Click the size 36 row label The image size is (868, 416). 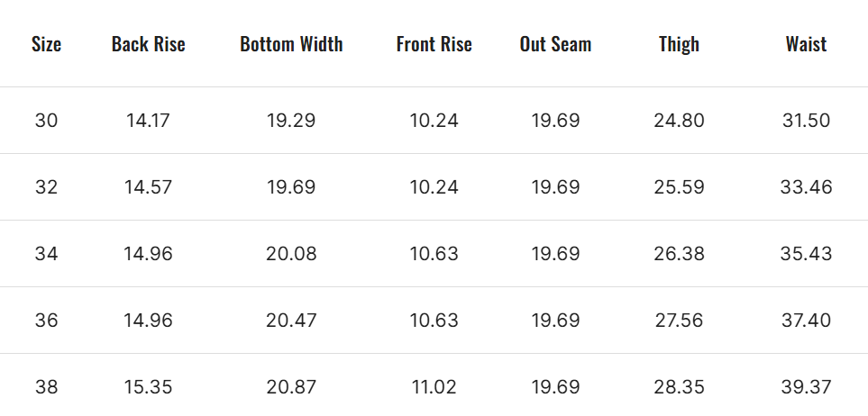[46, 321]
